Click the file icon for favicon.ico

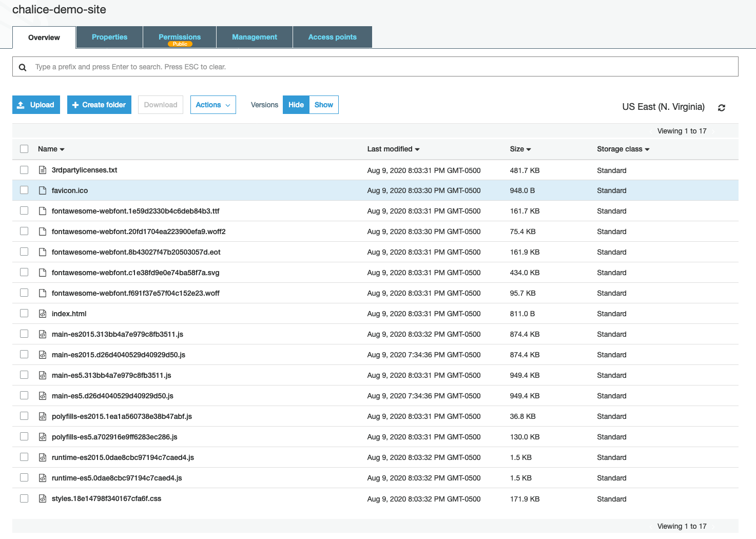click(x=43, y=190)
